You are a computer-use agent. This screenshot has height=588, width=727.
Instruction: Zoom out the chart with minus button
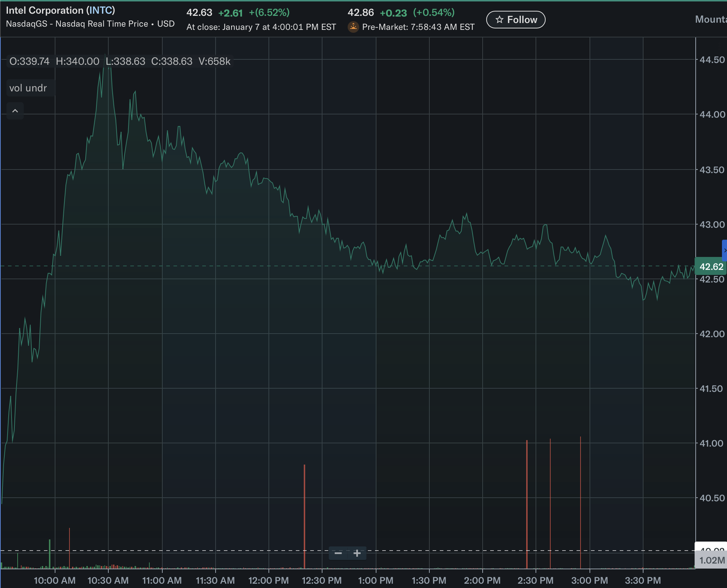click(338, 553)
